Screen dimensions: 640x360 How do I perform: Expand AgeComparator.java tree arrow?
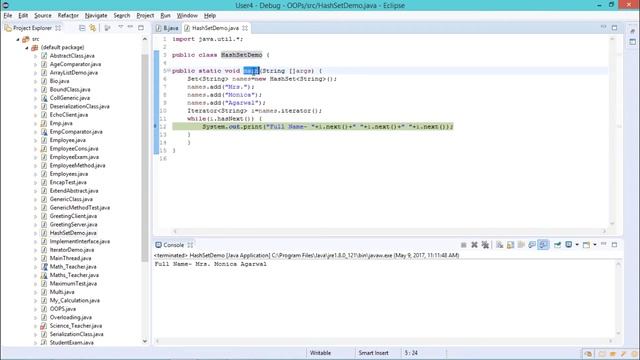[x=36, y=64]
